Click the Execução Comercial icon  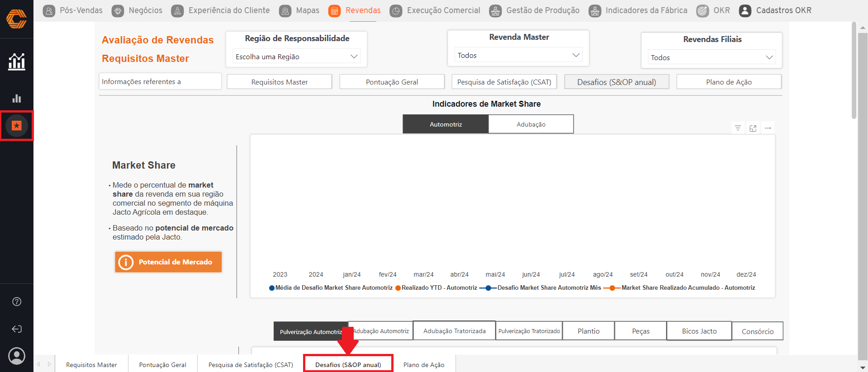click(396, 11)
